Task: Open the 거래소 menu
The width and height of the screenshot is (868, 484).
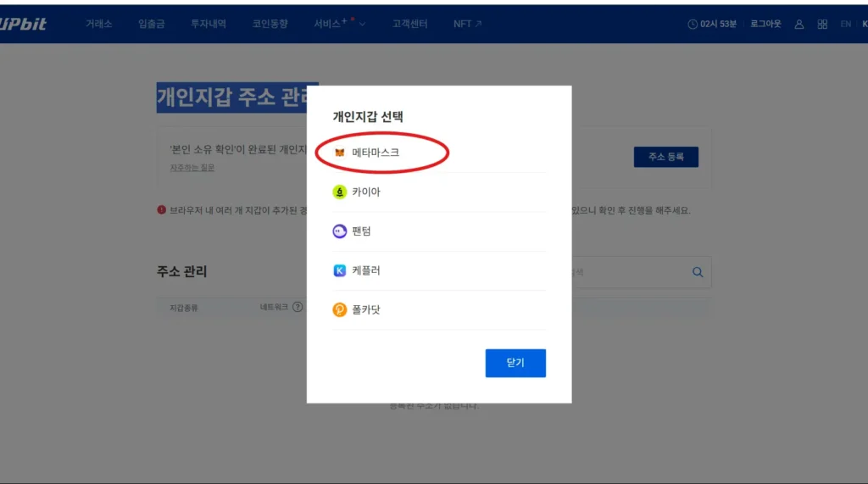Action: (x=99, y=24)
